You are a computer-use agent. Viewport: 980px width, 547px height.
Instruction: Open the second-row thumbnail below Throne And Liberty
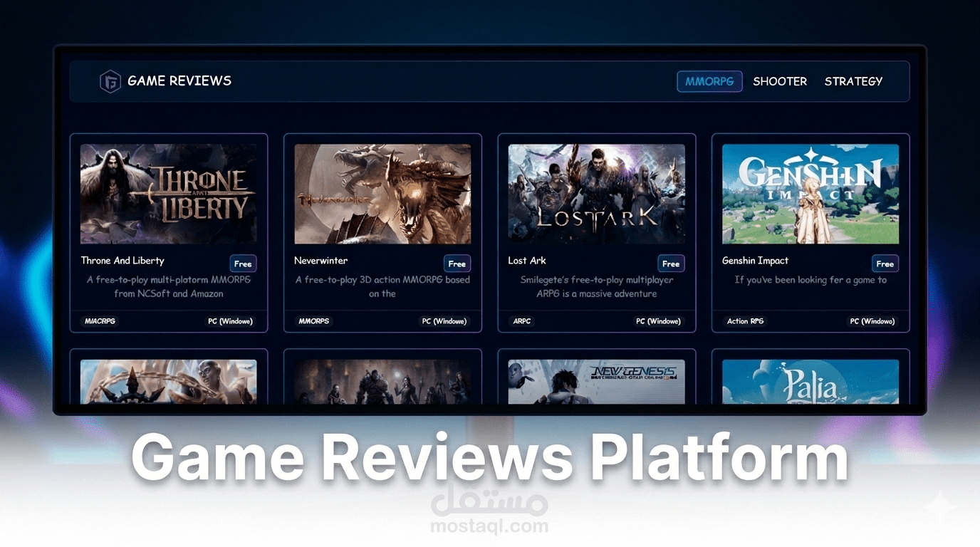pyautogui.click(x=169, y=382)
